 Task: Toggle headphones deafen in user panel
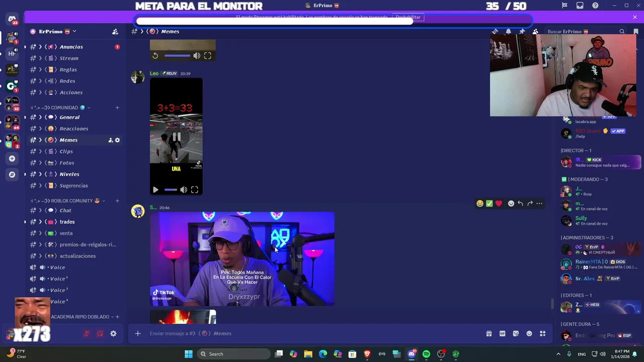[100, 333]
